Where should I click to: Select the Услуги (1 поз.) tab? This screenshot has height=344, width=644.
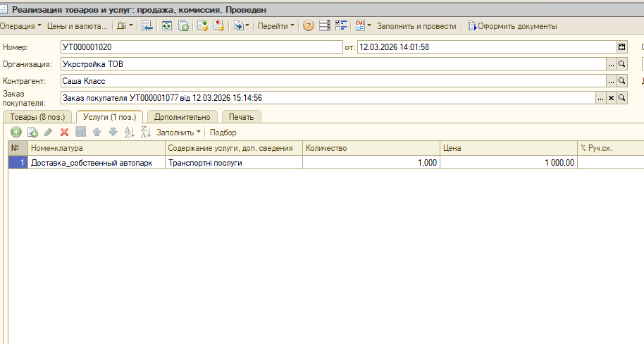pos(109,117)
